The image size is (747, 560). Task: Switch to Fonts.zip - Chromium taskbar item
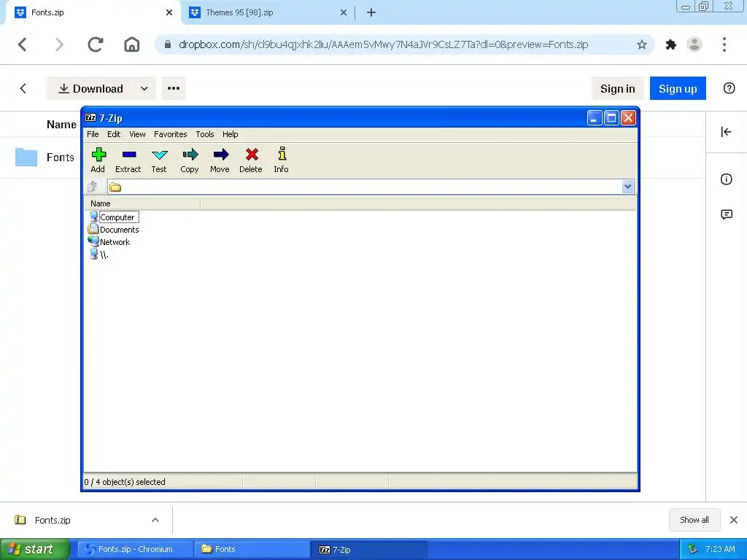[x=135, y=549]
